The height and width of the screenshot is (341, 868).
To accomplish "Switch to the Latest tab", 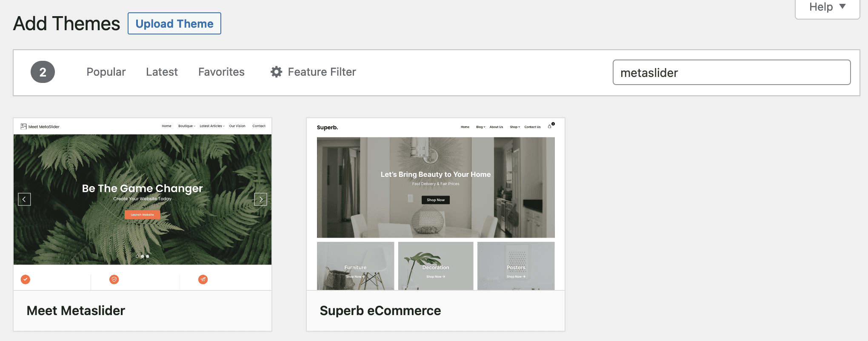I will (162, 72).
